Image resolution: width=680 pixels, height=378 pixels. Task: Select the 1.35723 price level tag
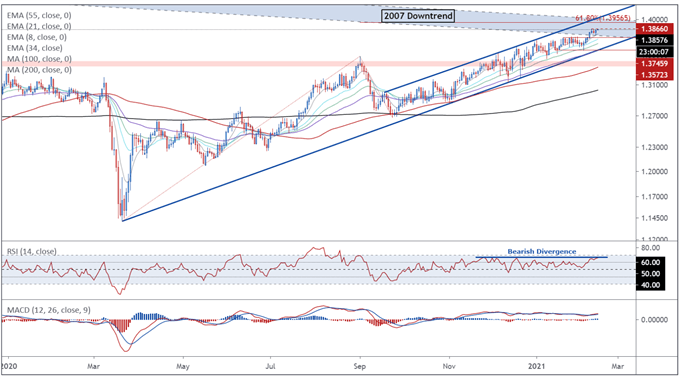(655, 75)
